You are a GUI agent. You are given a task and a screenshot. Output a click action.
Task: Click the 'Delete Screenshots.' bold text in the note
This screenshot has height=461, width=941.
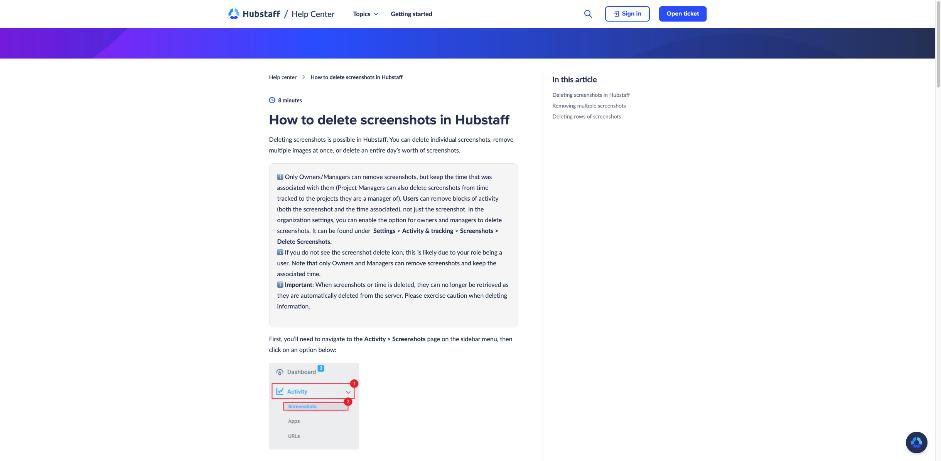coord(304,241)
